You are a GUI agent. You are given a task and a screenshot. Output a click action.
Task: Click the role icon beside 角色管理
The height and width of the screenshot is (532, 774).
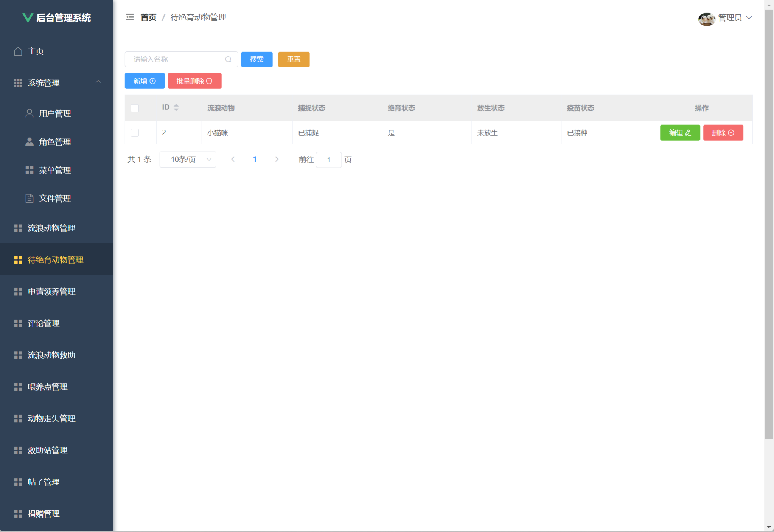(x=30, y=142)
